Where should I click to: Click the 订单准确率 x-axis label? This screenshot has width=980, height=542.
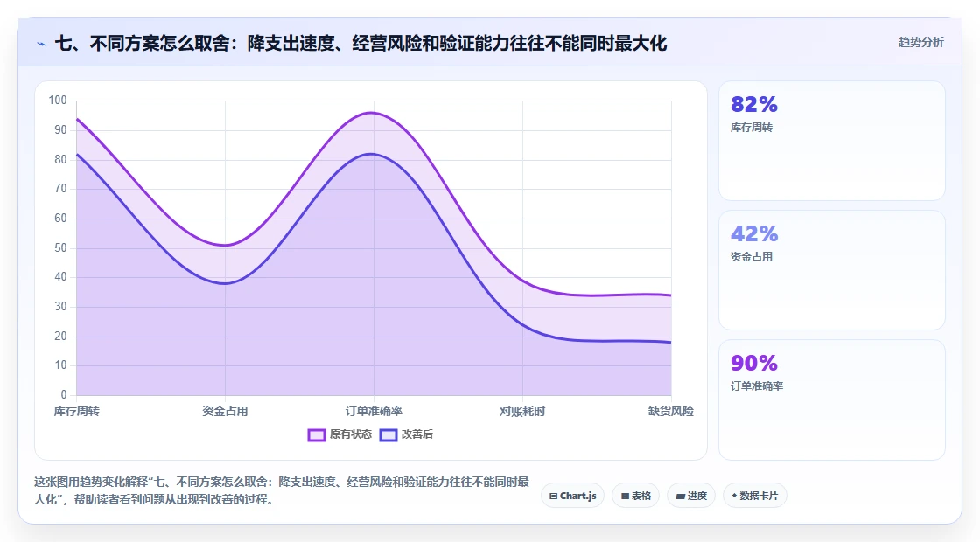374,412
